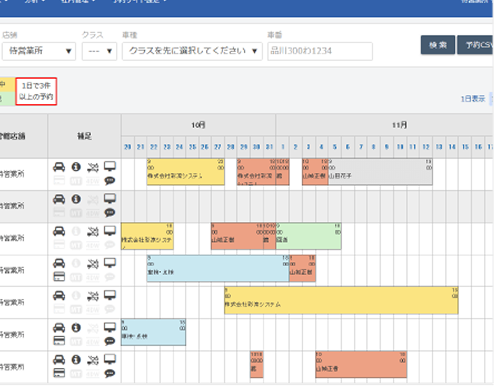Click the car icon in the empty gray vehicle row

point(59,199)
